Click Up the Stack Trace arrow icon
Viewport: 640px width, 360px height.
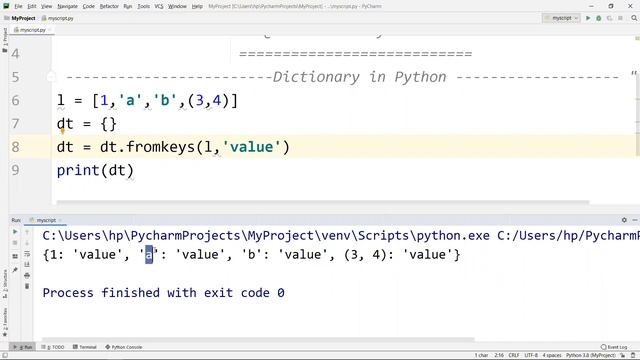pos(27,232)
